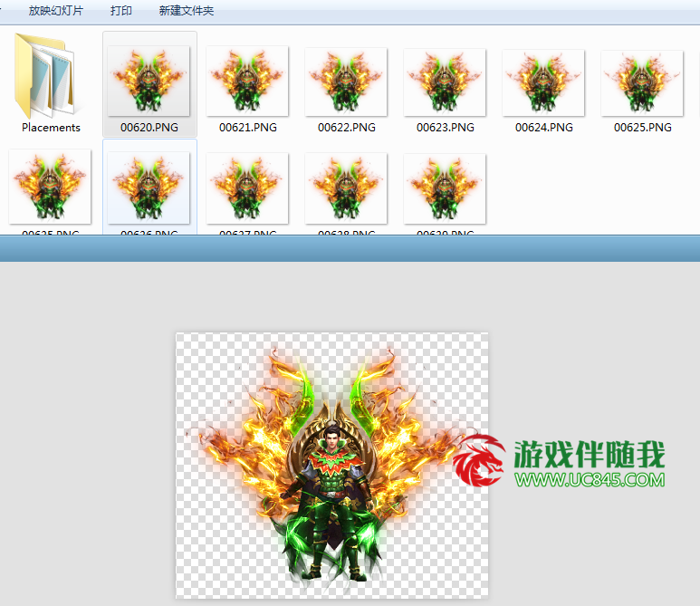
Task: Click the 打印 print toolbar button
Action: (x=121, y=10)
